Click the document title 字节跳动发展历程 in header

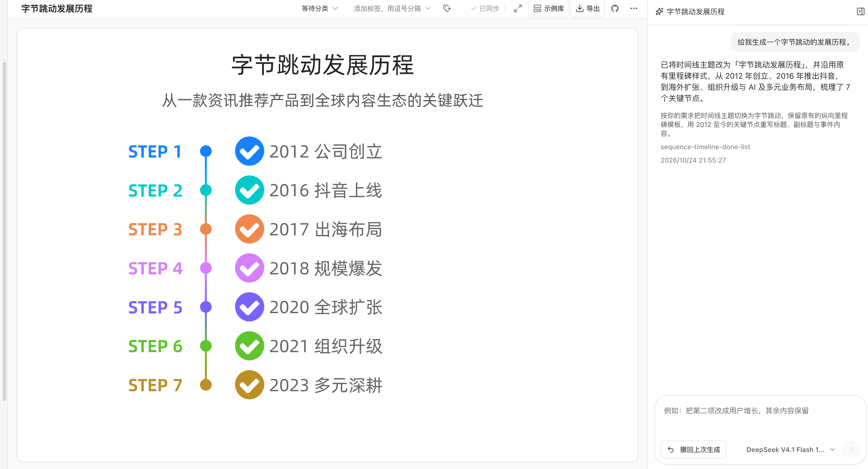coord(57,8)
